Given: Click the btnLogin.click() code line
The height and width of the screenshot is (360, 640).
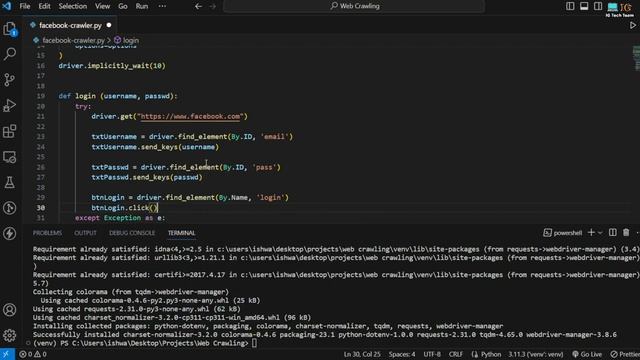Looking at the screenshot, I should coord(124,208).
